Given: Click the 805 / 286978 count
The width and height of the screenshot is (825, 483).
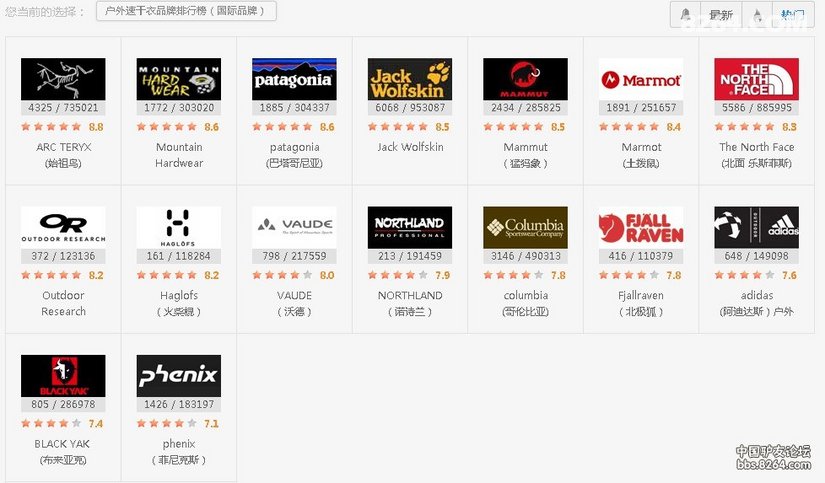Looking at the screenshot, I should click(x=63, y=405).
